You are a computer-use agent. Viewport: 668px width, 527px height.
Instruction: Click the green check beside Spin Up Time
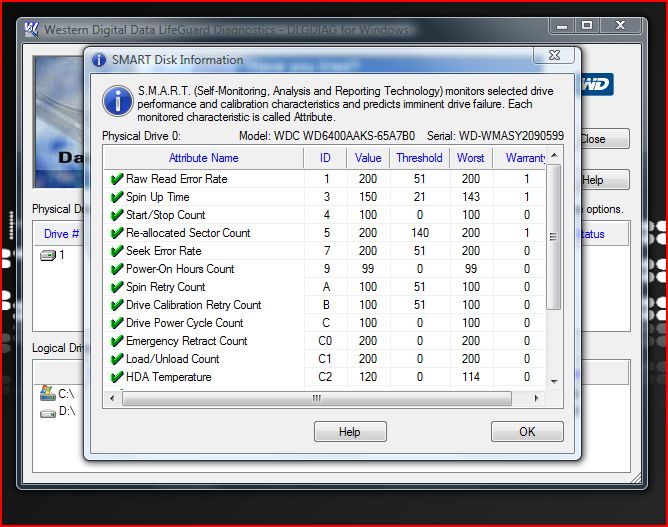pyautogui.click(x=116, y=197)
